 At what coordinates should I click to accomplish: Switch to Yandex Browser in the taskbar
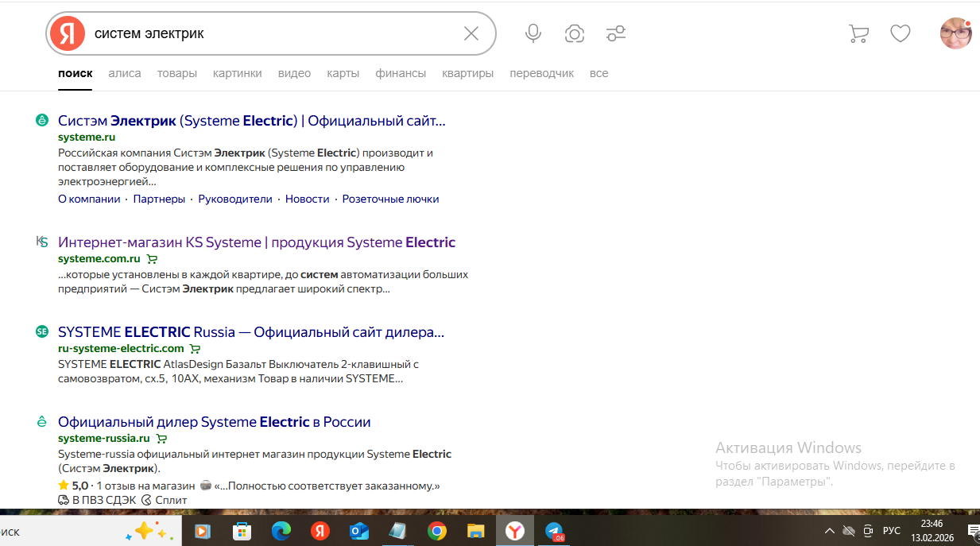click(515, 531)
